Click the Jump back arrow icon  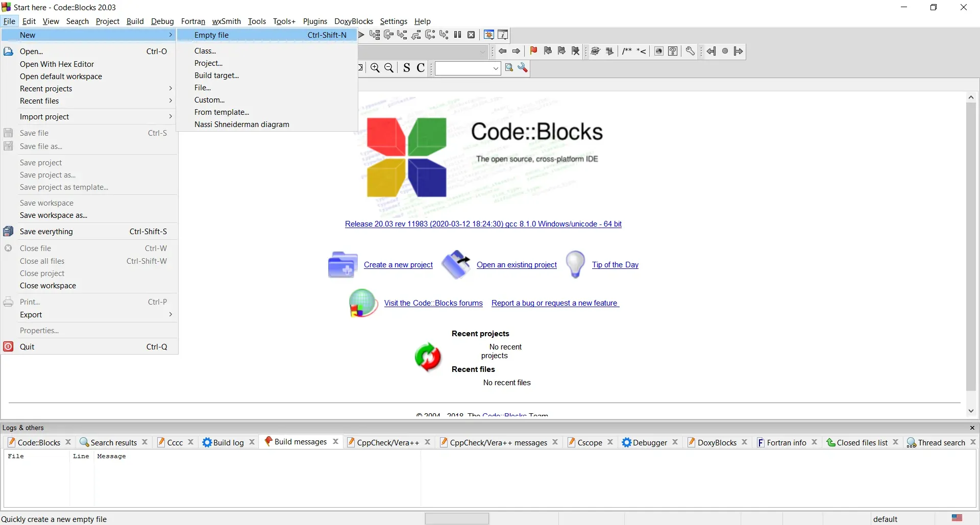pyautogui.click(x=503, y=51)
